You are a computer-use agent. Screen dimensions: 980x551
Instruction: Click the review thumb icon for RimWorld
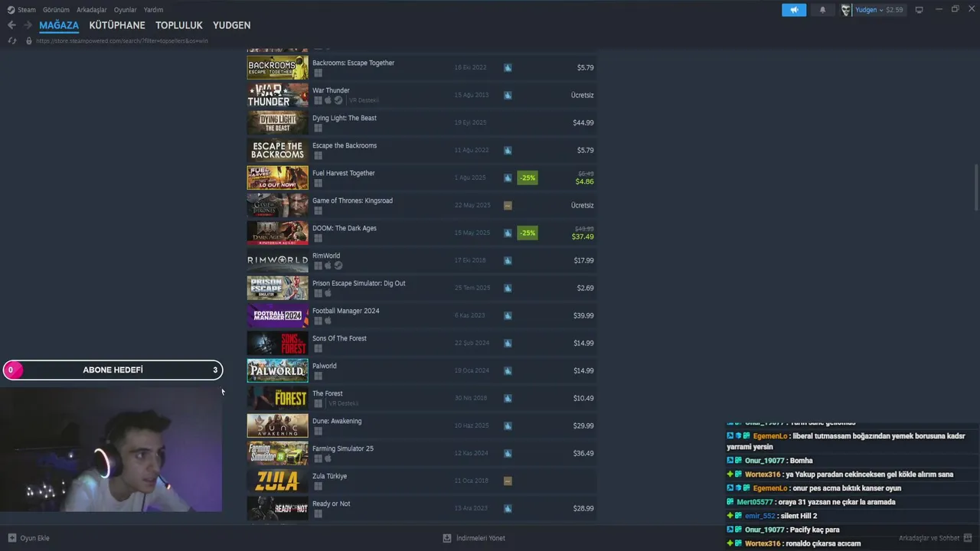pyautogui.click(x=508, y=260)
